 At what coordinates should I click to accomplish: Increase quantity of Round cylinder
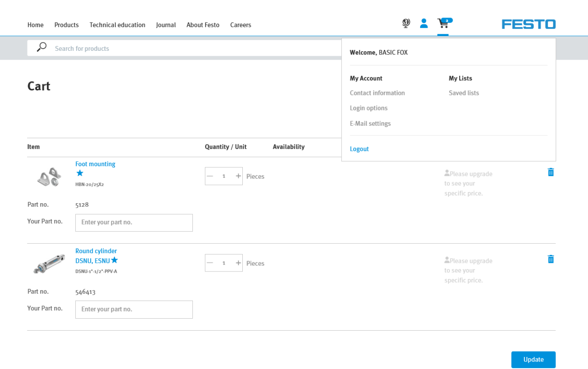[x=238, y=263]
